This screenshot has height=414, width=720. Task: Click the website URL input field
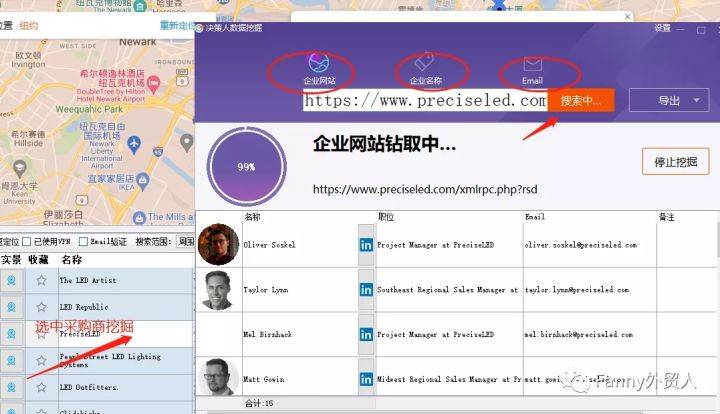pyautogui.click(x=424, y=101)
